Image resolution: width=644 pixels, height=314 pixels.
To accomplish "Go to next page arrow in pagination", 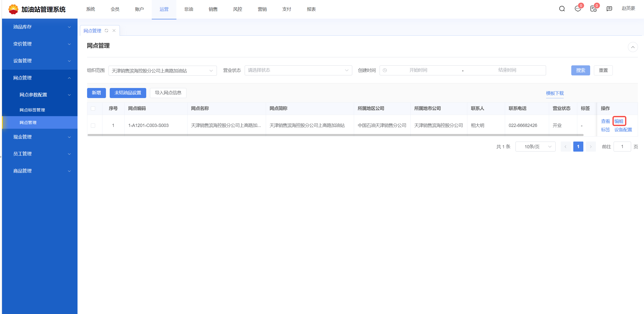I will tap(590, 147).
